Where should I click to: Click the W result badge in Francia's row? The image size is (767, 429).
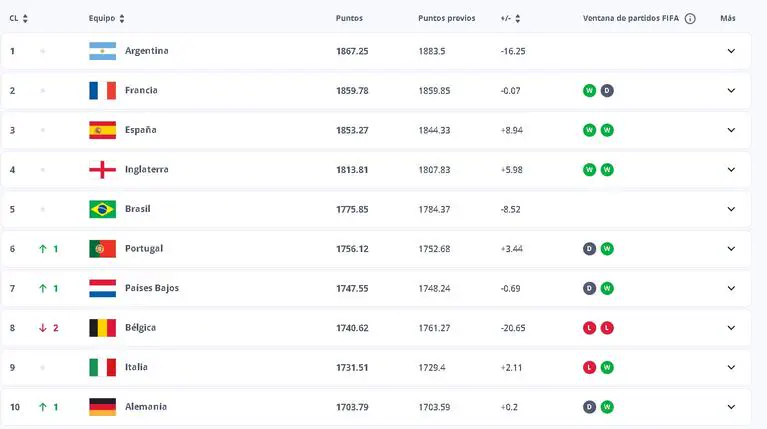click(x=589, y=90)
